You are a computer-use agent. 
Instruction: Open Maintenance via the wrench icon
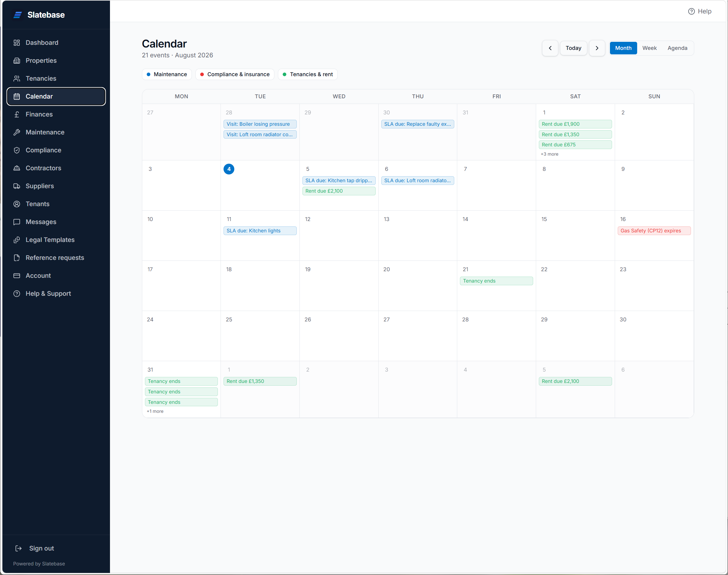[16, 132]
